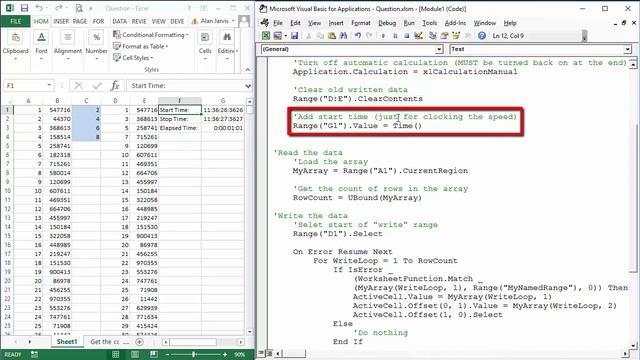Open Properties Window icon in VBA toolbar
Image resolution: width=640 pixels, height=360 pixels.
point(444,36)
